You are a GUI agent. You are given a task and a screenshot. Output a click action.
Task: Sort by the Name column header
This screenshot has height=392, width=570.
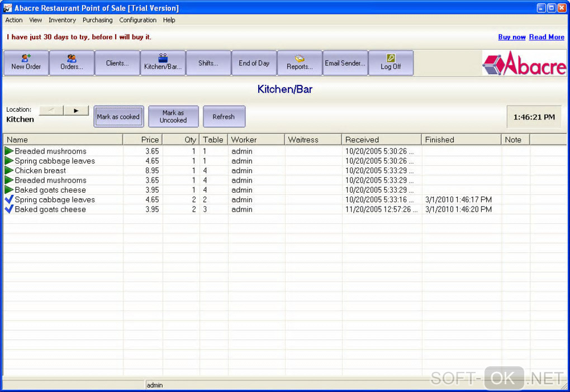[63, 140]
